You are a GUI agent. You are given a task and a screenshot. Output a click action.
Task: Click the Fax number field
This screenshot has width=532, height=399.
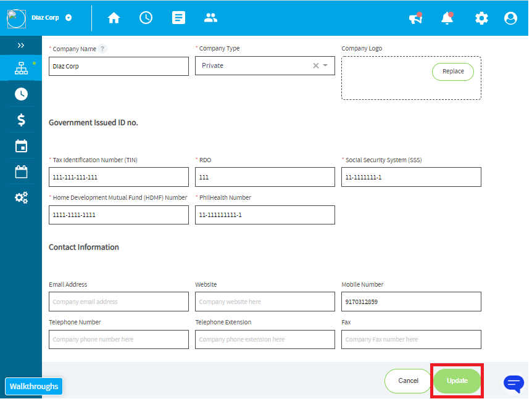[411, 339]
